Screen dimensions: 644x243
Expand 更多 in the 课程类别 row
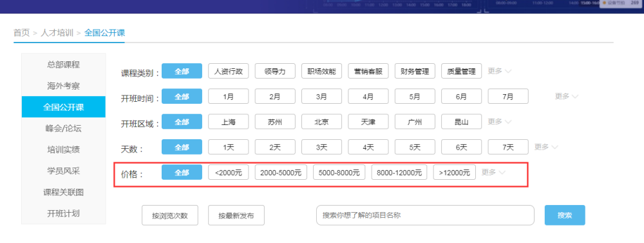[499, 71]
